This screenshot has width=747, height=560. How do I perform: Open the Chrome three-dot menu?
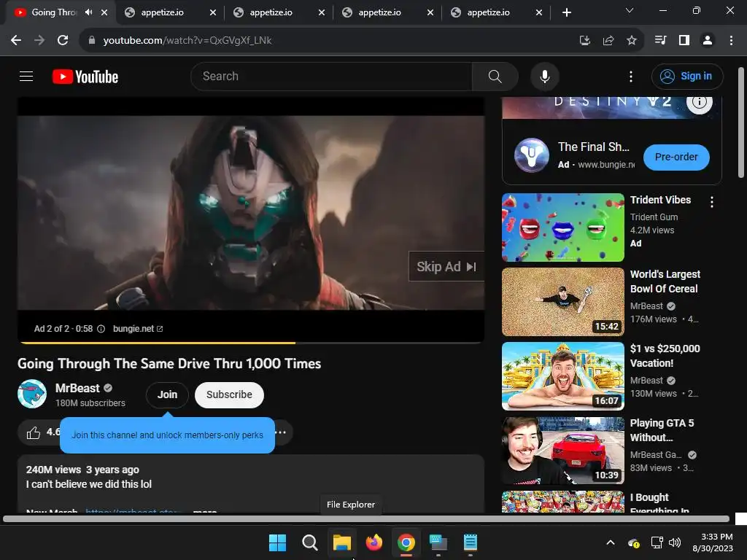(x=731, y=41)
